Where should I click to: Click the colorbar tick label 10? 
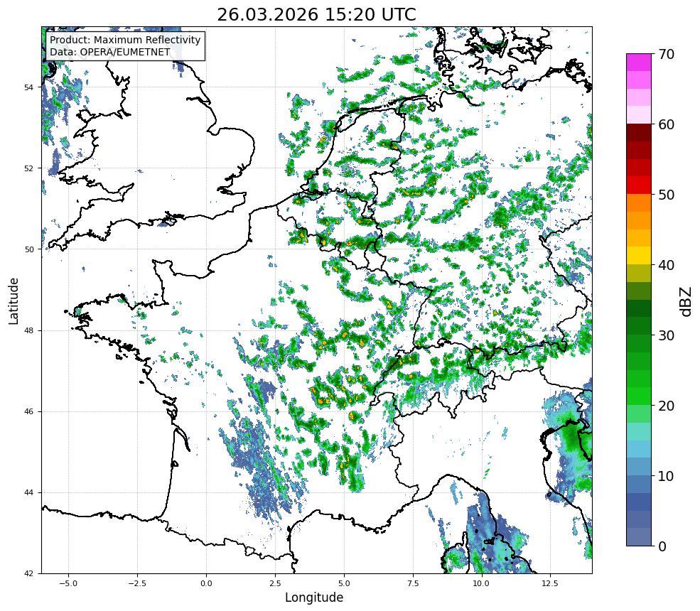click(666, 476)
